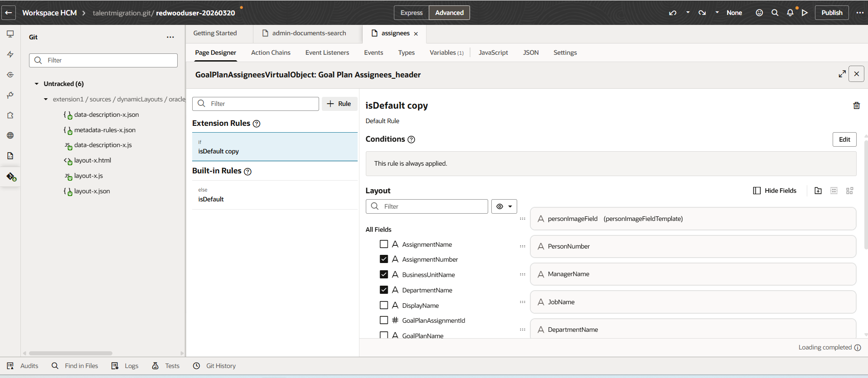This screenshot has width=868, height=378.
Task: Enable the DisplayName field checkbox
Action: [x=384, y=305]
